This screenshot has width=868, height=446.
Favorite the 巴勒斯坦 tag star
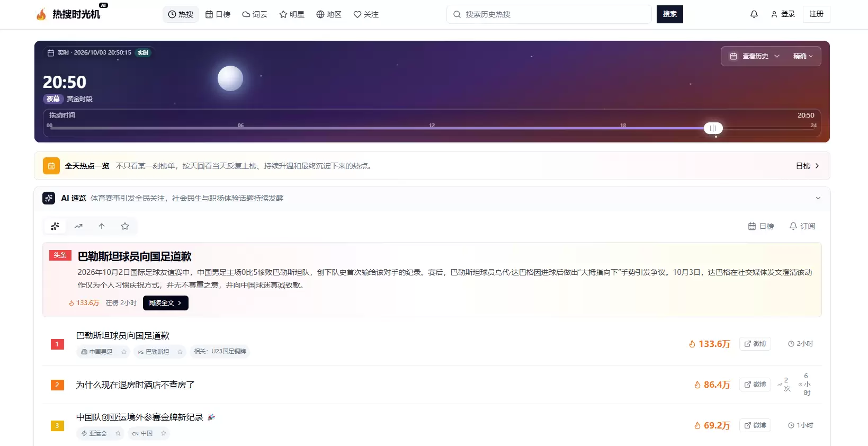[180, 352]
